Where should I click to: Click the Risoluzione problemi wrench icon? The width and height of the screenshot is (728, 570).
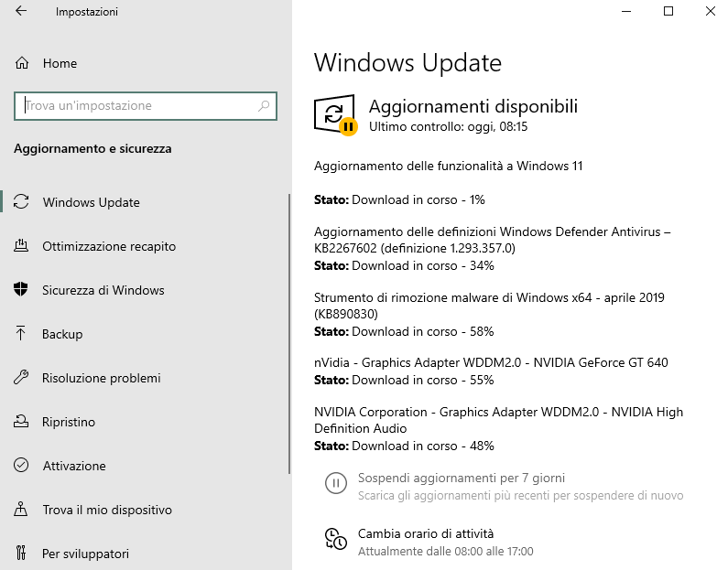[x=22, y=378]
